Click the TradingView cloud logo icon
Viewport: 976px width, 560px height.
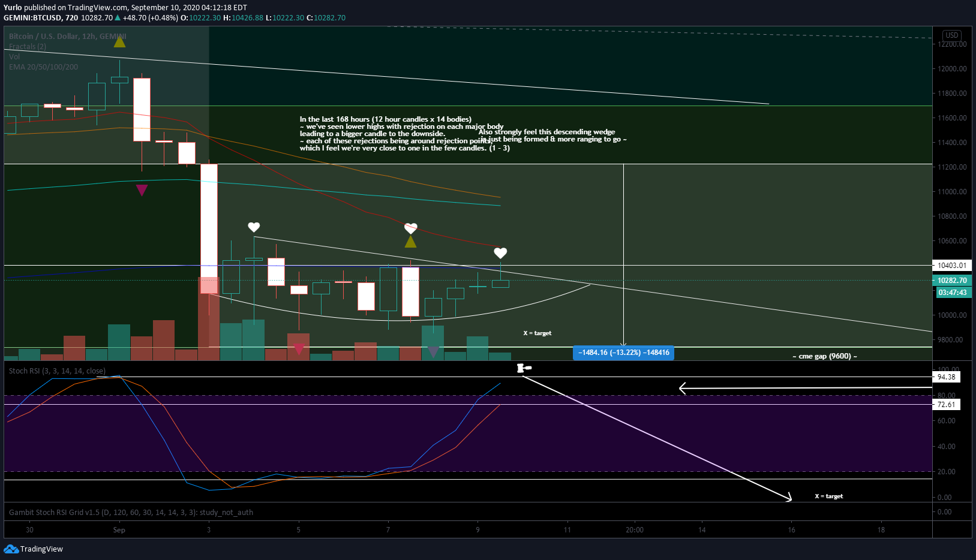click(x=11, y=549)
